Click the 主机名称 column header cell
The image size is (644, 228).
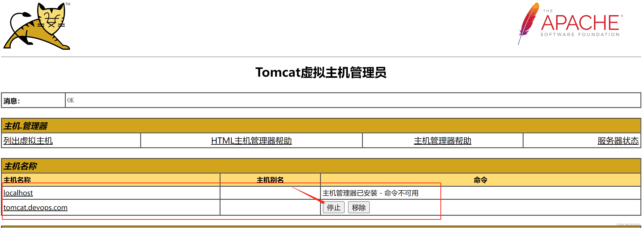click(111, 180)
